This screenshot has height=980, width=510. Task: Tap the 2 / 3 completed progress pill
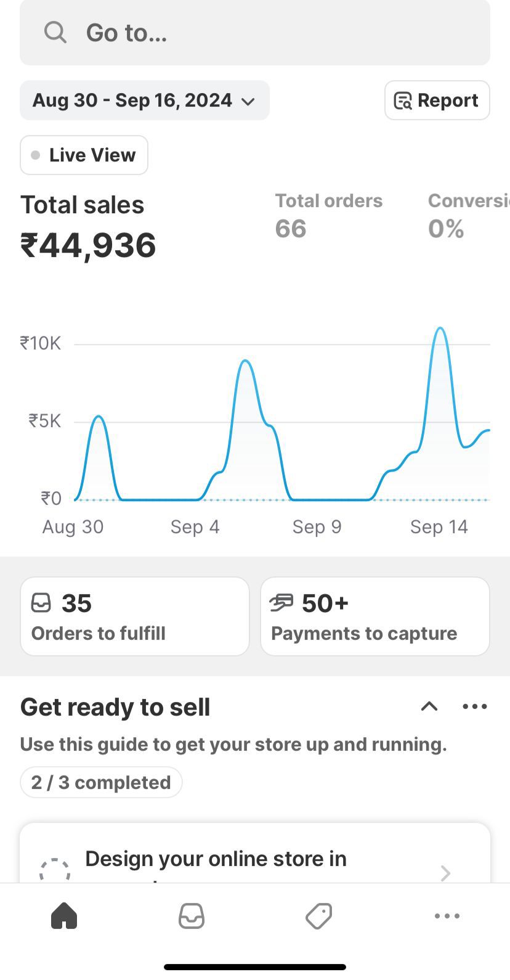tap(101, 782)
